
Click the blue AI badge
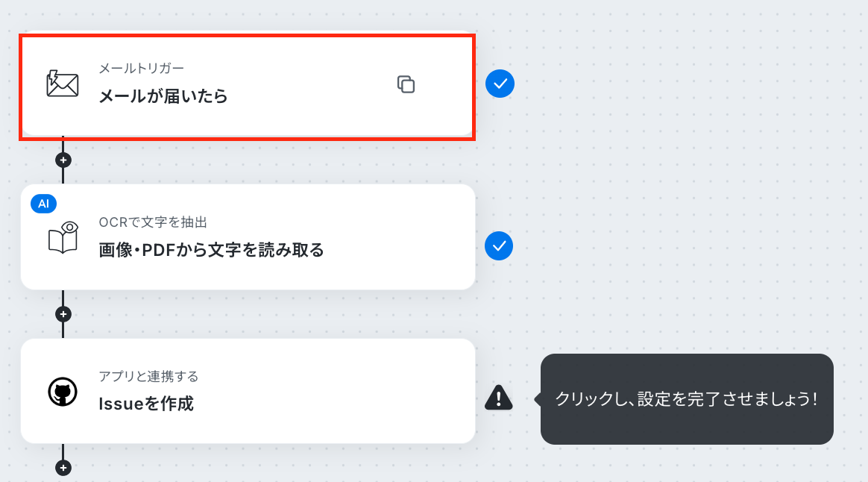click(44, 204)
